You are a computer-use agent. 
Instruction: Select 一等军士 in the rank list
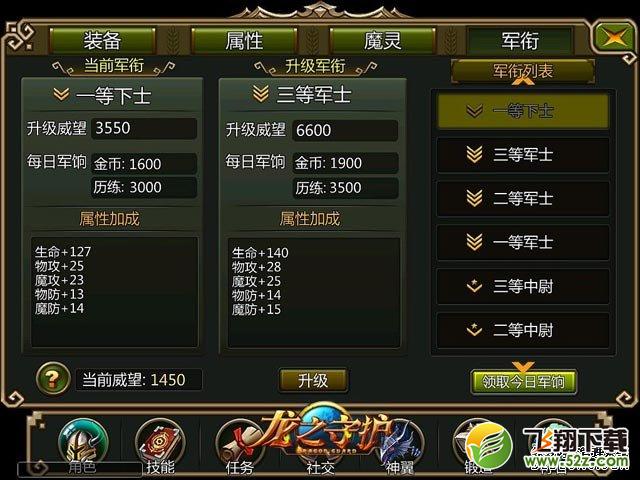pyautogui.click(x=523, y=242)
